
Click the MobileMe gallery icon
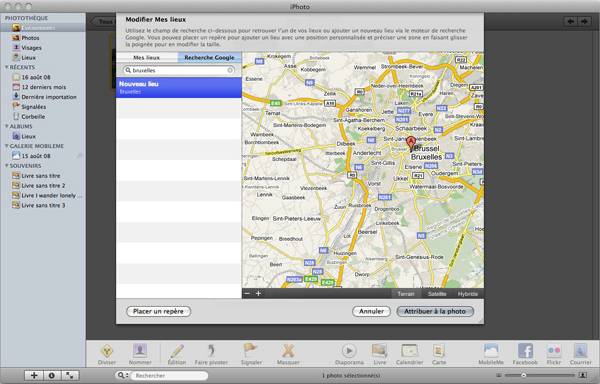pyautogui.click(x=491, y=350)
